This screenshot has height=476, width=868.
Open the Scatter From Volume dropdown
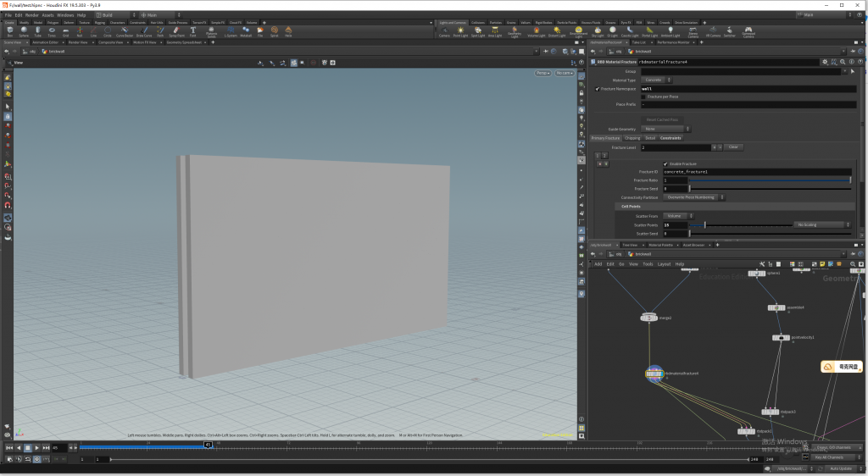point(679,216)
